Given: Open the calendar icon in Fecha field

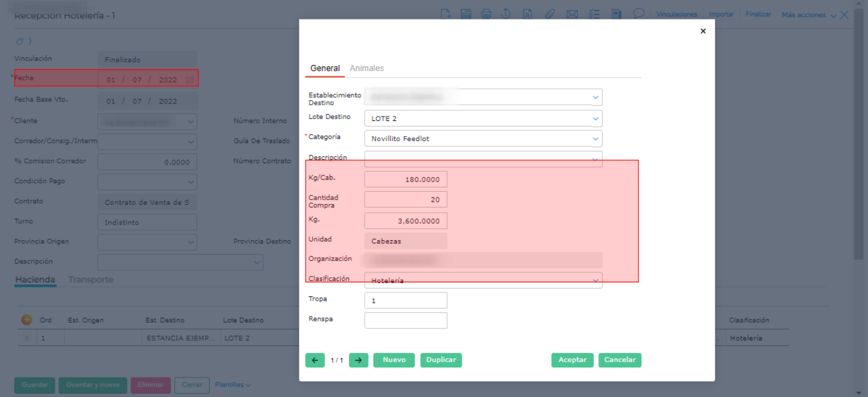Looking at the screenshot, I should click(190, 80).
